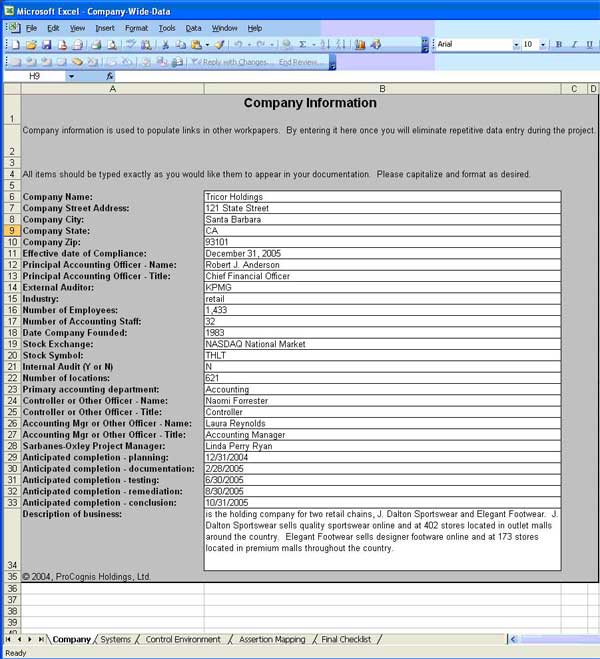Open the Window menu
Screen dimensions: 600x659
(x=224, y=28)
